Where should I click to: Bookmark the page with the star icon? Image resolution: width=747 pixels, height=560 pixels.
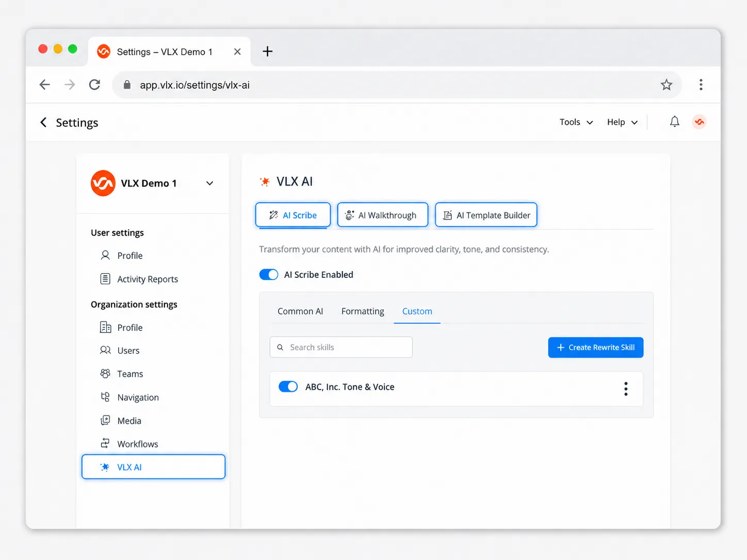(x=667, y=85)
